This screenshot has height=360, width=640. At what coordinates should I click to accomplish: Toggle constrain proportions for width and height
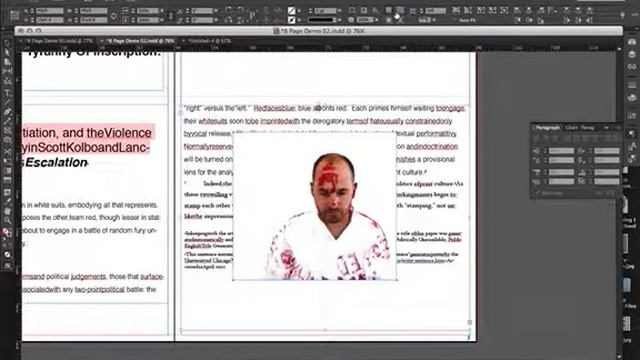[114, 16]
